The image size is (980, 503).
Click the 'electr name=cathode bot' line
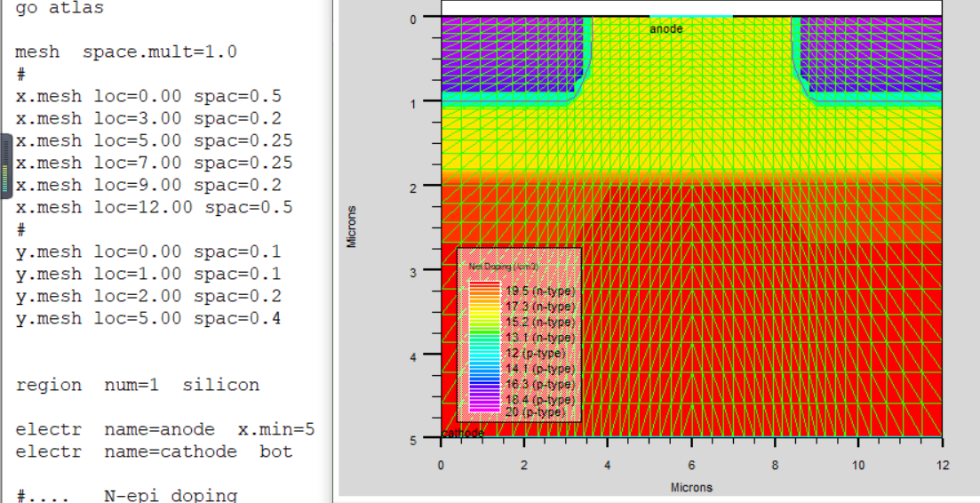tap(154, 451)
